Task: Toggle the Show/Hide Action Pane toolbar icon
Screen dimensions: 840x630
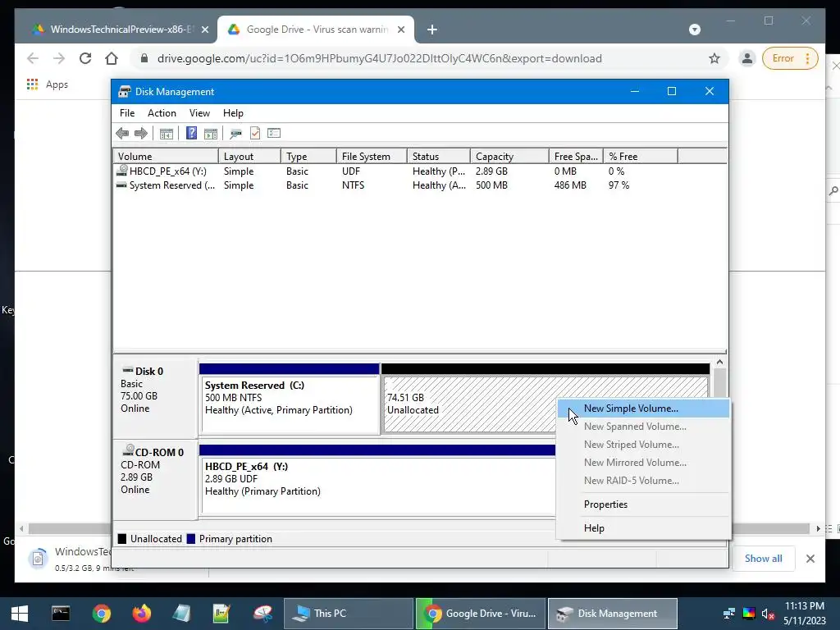Action: coord(211,133)
